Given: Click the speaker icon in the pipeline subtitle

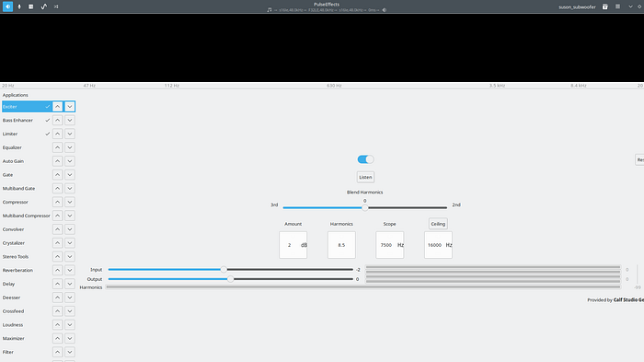Looking at the screenshot, I should click(385, 10).
